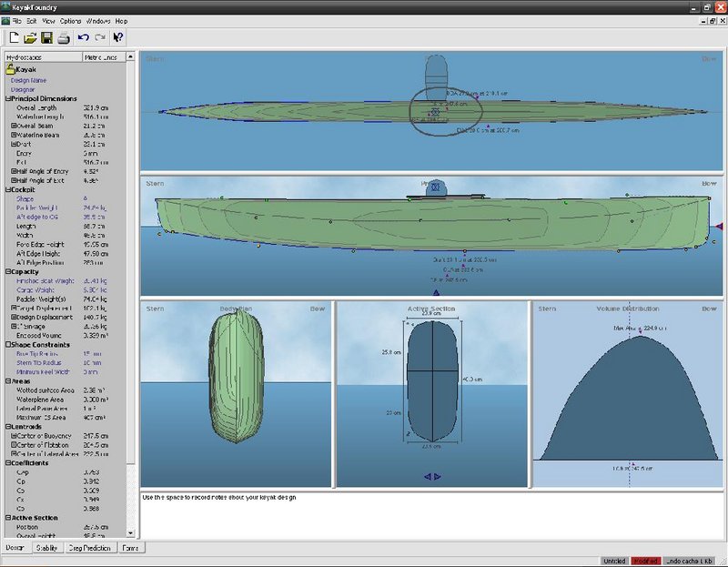Click the Kayak lock icon in the panel
728x567 pixels.
tap(10, 69)
